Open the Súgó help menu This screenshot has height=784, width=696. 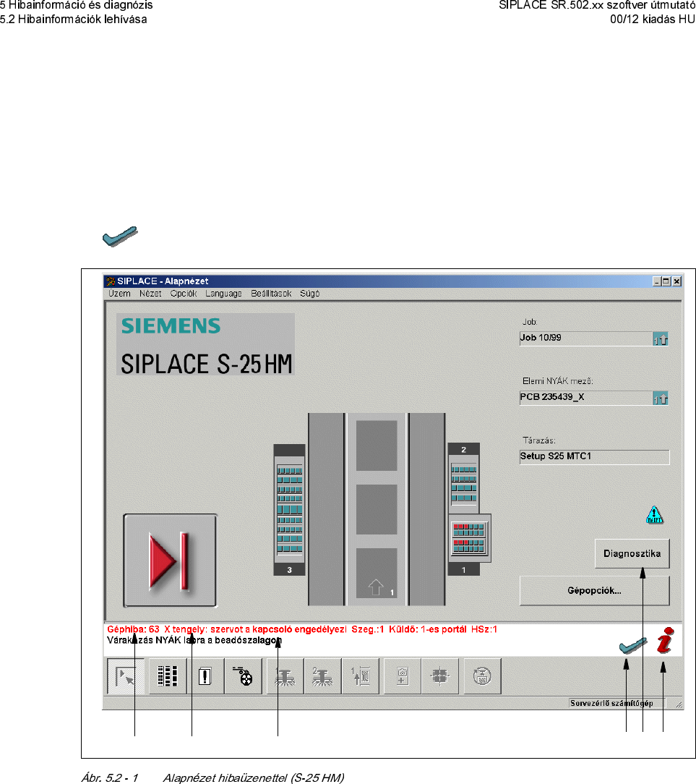(310, 294)
